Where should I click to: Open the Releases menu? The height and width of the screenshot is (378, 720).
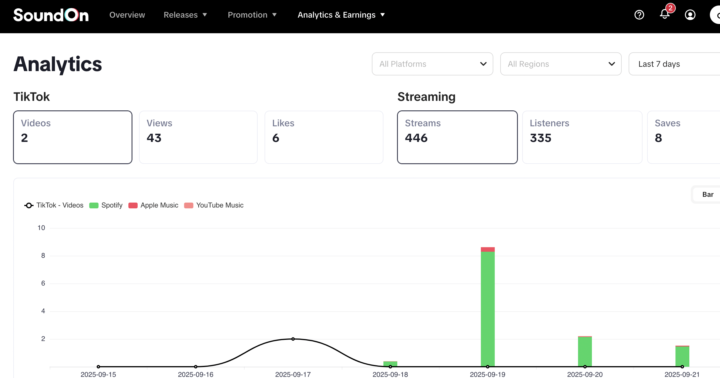coord(185,15)
